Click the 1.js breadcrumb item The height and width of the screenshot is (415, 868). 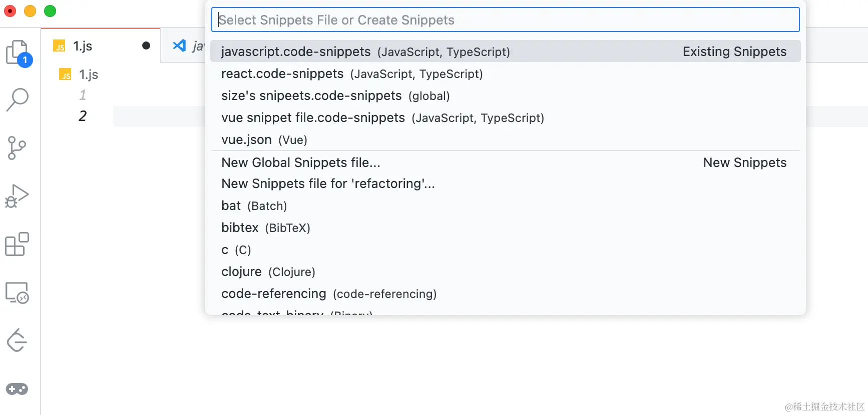(88, 74)
